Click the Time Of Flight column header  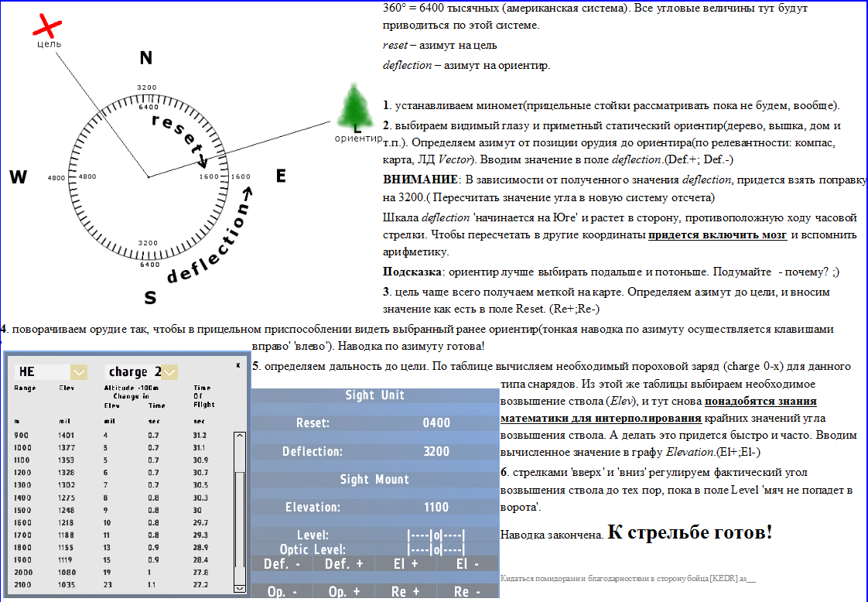coord(203,396)
